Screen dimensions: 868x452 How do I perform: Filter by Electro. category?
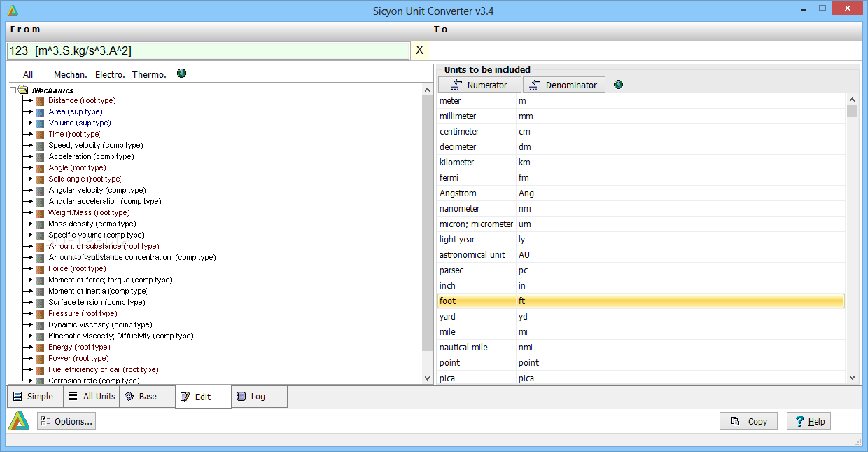pos(110,74)
